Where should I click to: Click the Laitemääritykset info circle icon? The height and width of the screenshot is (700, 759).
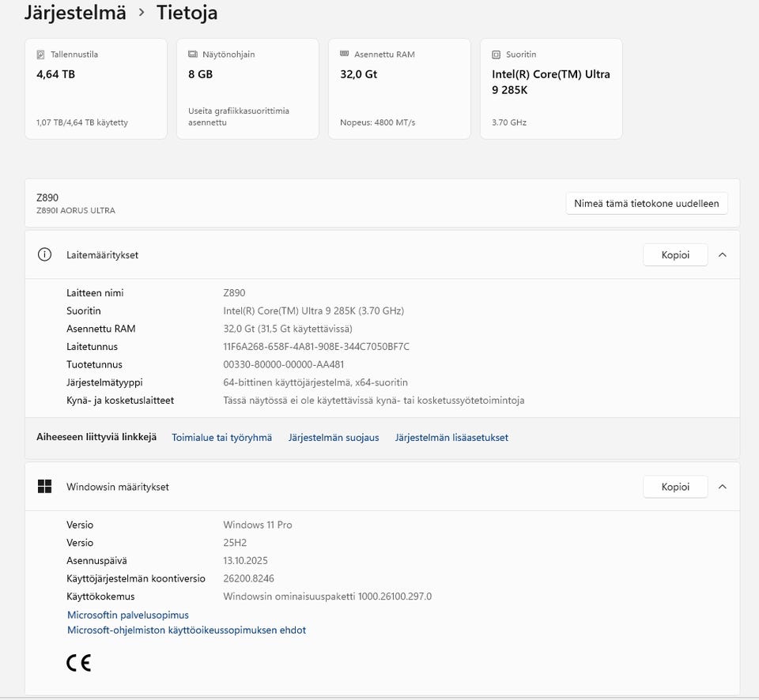point(44,254)
